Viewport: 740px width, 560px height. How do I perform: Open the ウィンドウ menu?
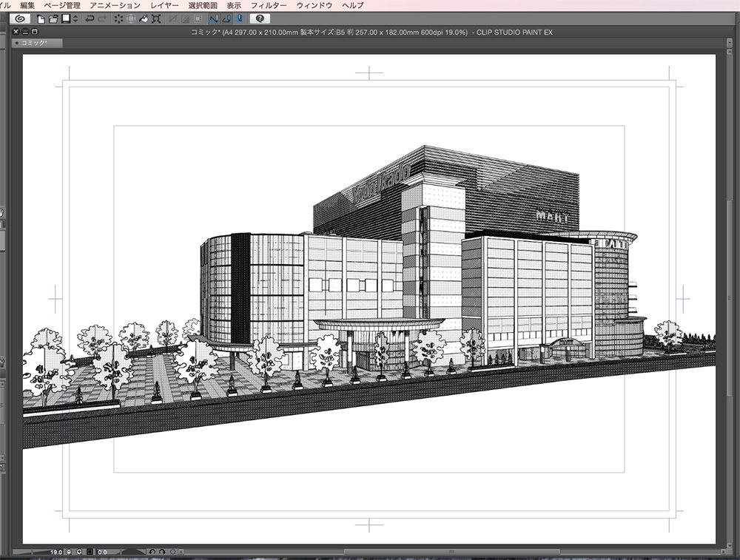tap(314, 6)
